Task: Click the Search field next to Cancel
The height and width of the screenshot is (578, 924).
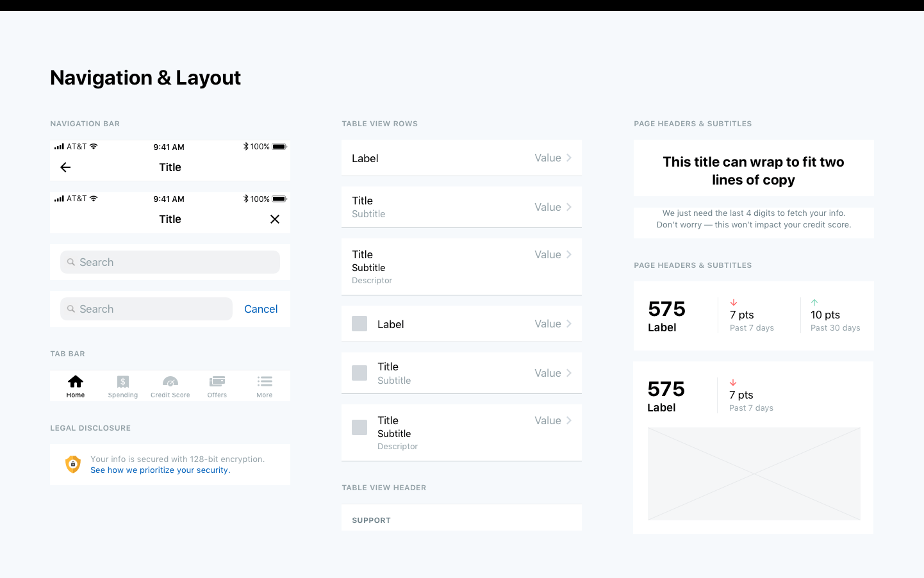Action: tap(146, 309)
